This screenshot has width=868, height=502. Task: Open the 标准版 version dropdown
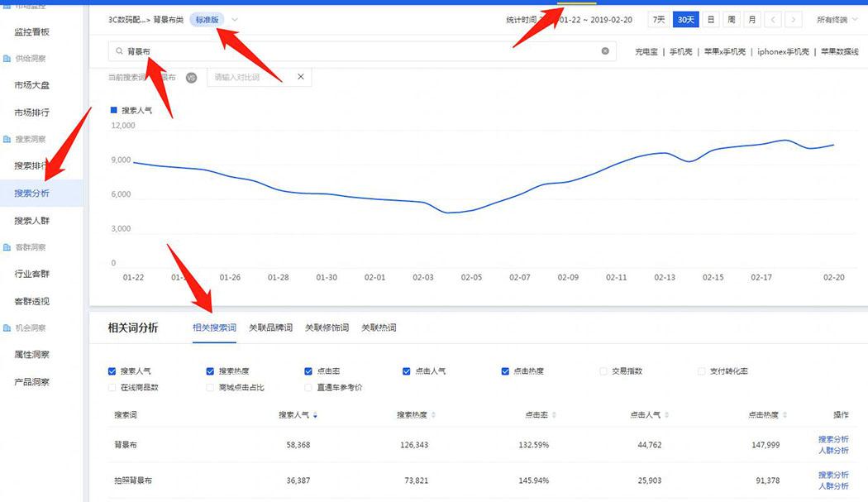click(x=206, y=18)
